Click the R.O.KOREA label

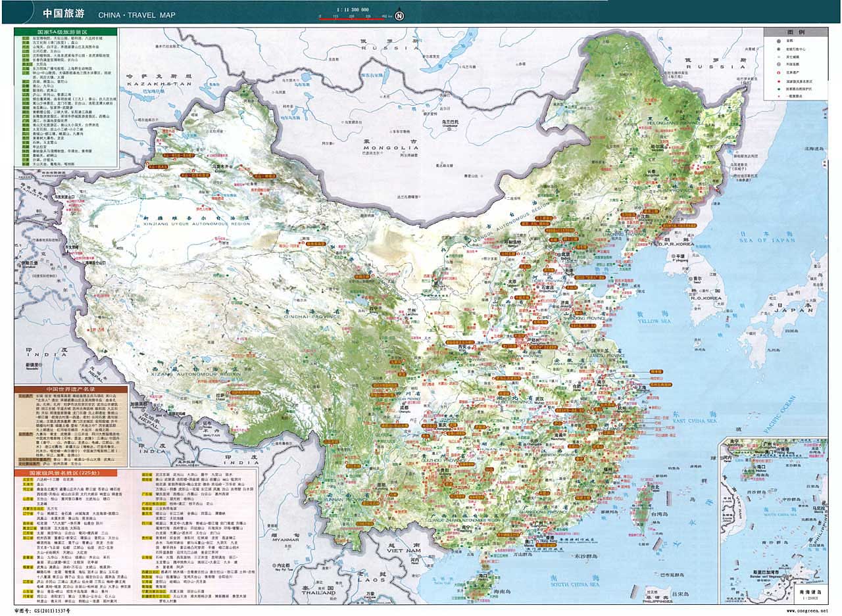(705, 299)
